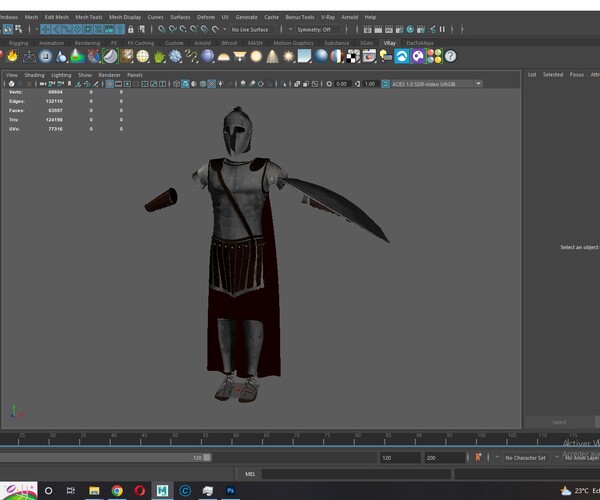Image resolution: width=600 pixels, height=500 pixels.
Task: Click the V-Ray IES spot light icon
Action: 272,56
